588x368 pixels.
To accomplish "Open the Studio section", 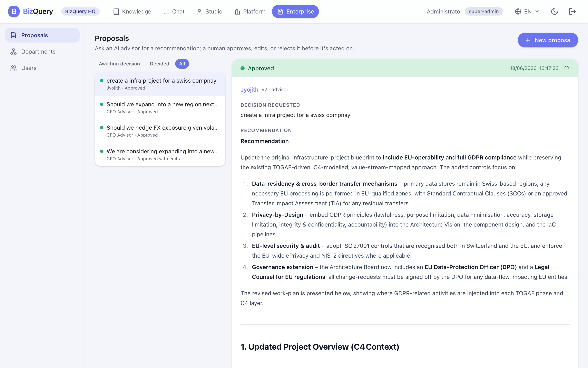I will 209,11.
